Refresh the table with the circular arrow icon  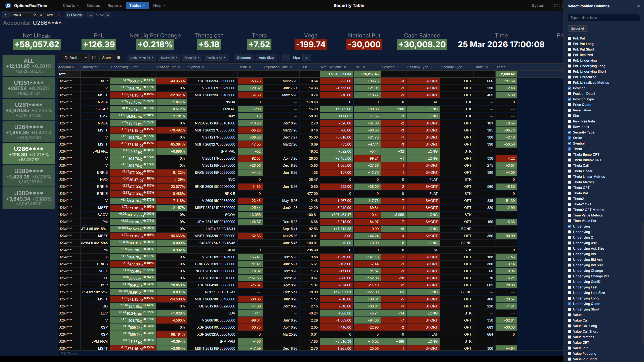coord(94,58)
